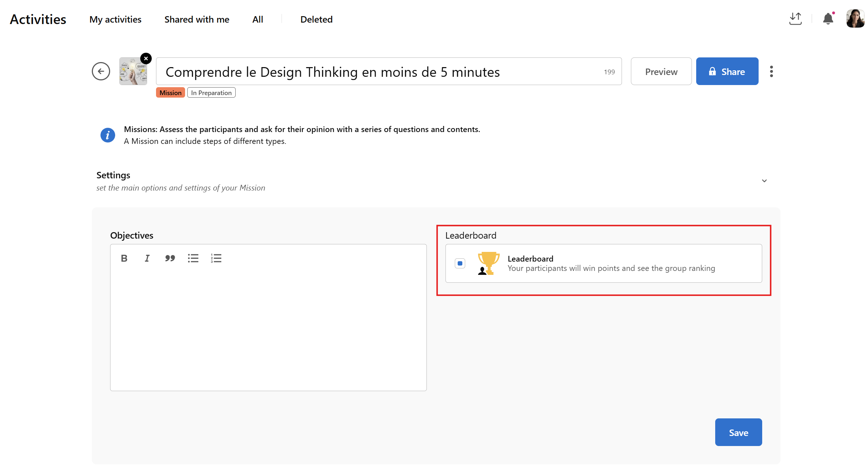Image resolution: width=868 pixels, height=474 pixels.
Task: Open the notifications bell
Action: pos(828,19)
